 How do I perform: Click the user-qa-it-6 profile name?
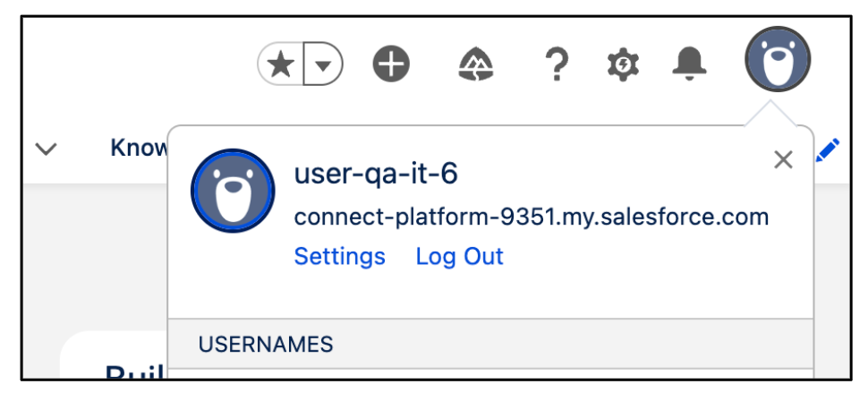point(376,173)
